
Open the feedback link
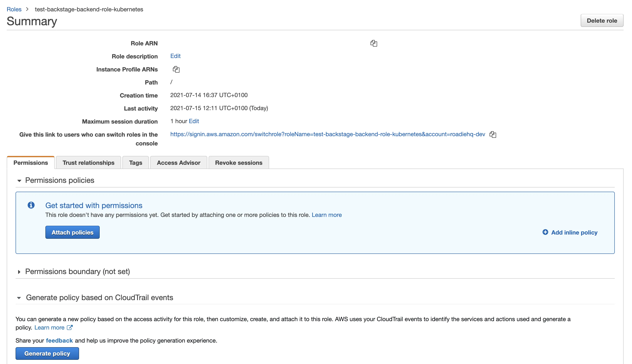[59, 340]
